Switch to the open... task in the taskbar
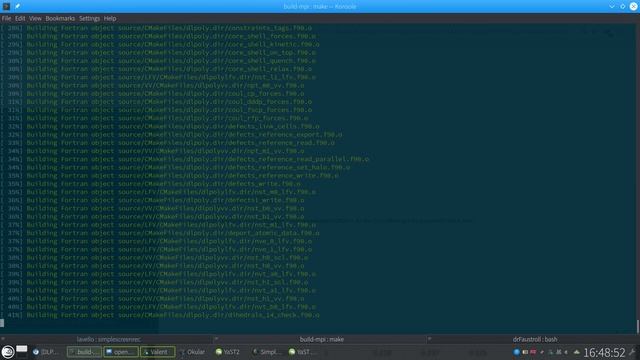640x360 pixels. coord(121,352)
